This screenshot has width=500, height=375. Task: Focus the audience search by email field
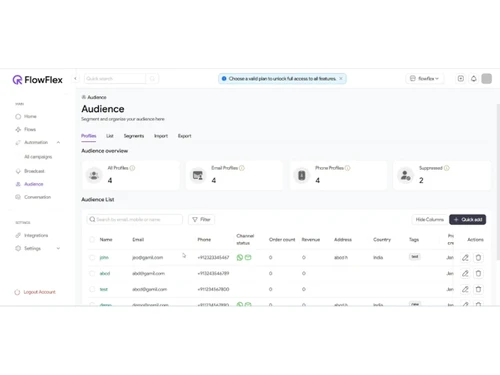click(x=135, y=219)
